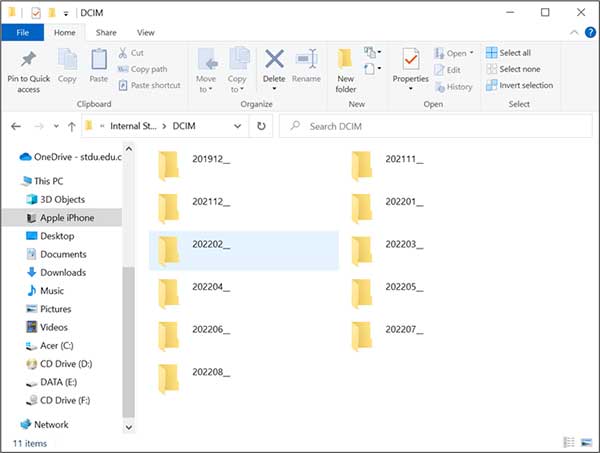Open Pictures in the sidebar
Screen dimensions: 600x453
49,309
